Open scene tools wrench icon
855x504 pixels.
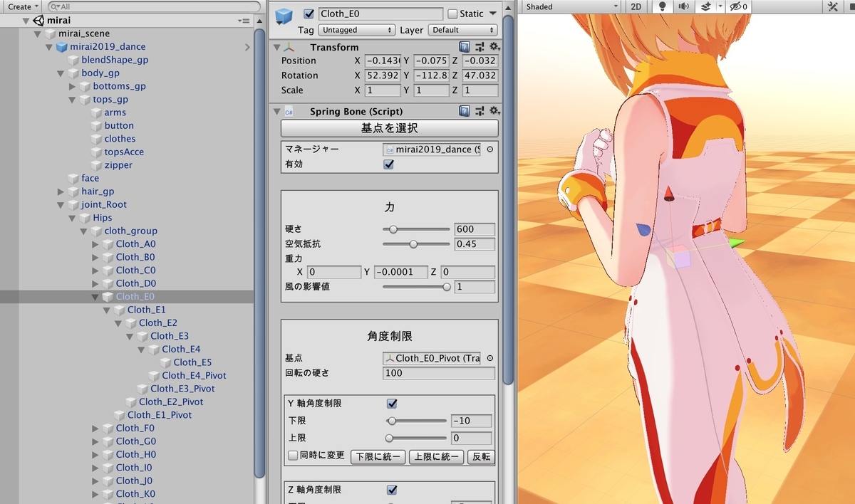click(833, 6)
